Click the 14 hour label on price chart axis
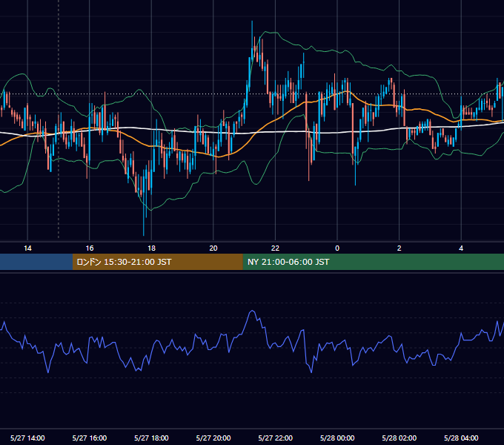Screen dimensions: 504x445 27,248
